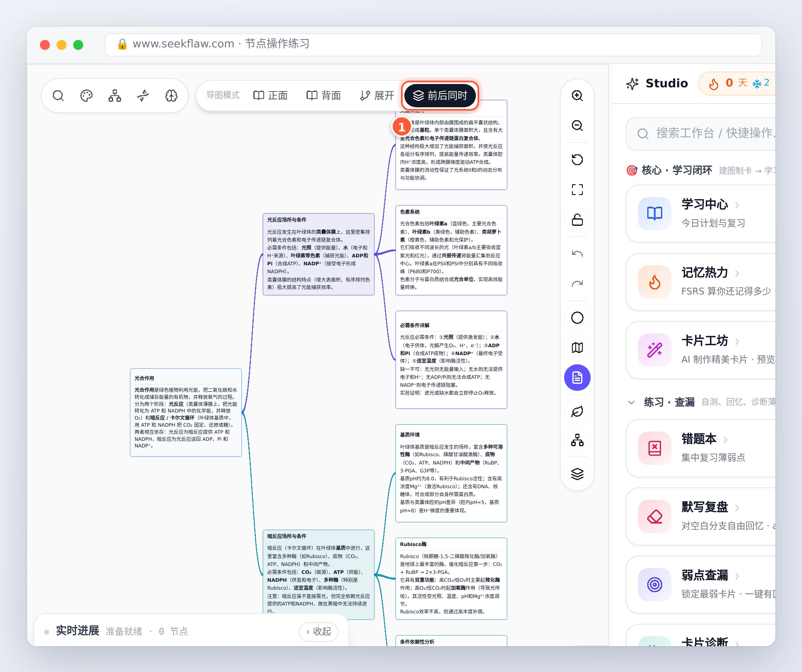Click the search magnifier icon in left toolbar
Viewport: 802px width, 672px height.
point(58,96)
